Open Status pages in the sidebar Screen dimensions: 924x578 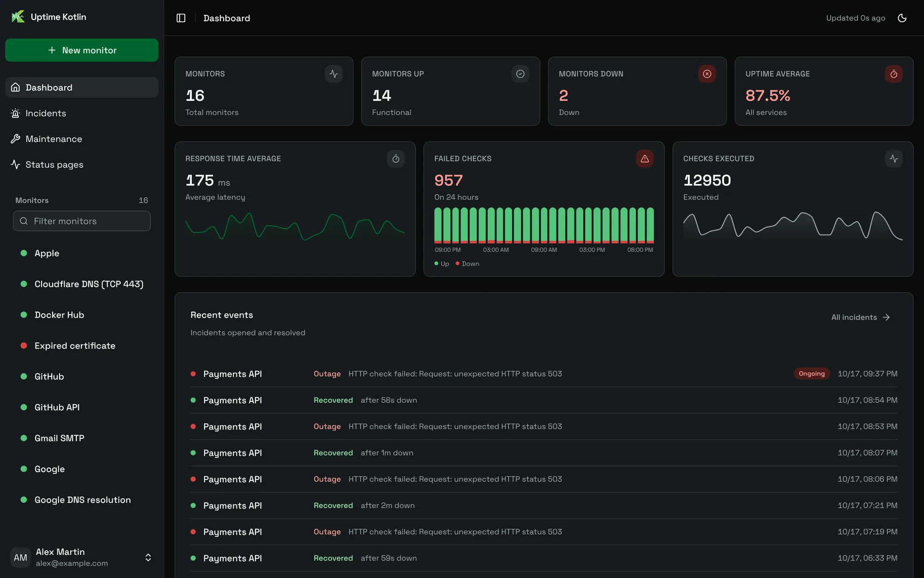[x=82, y=165]
